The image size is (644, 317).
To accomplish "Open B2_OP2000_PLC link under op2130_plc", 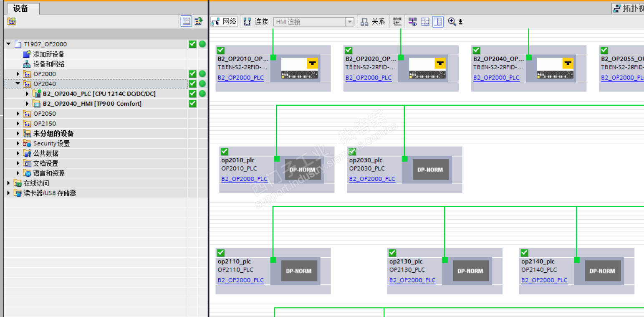I will pos(412,280).
